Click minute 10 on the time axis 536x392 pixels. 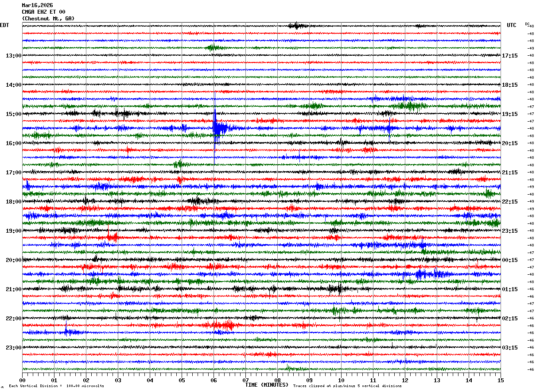[341, 380]
